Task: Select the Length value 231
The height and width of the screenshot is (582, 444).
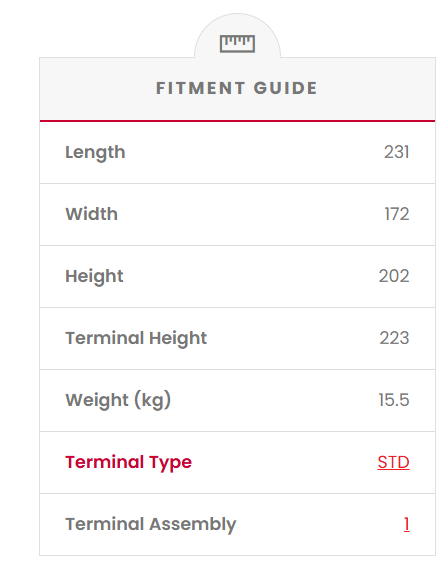Action: coord(396,152)
